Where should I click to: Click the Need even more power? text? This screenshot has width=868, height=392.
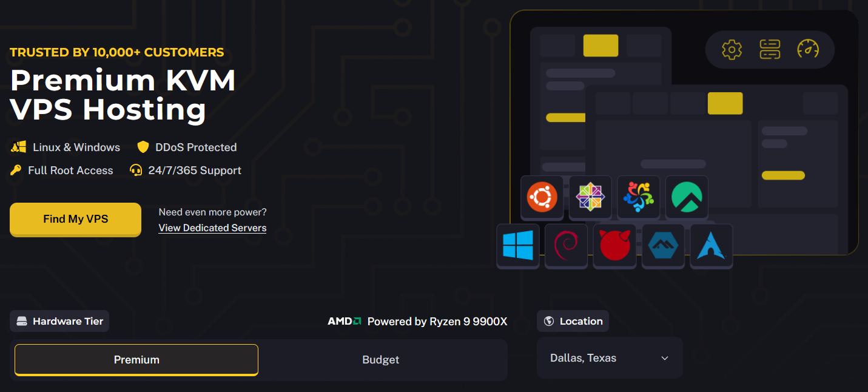click(x=212, y=212)
